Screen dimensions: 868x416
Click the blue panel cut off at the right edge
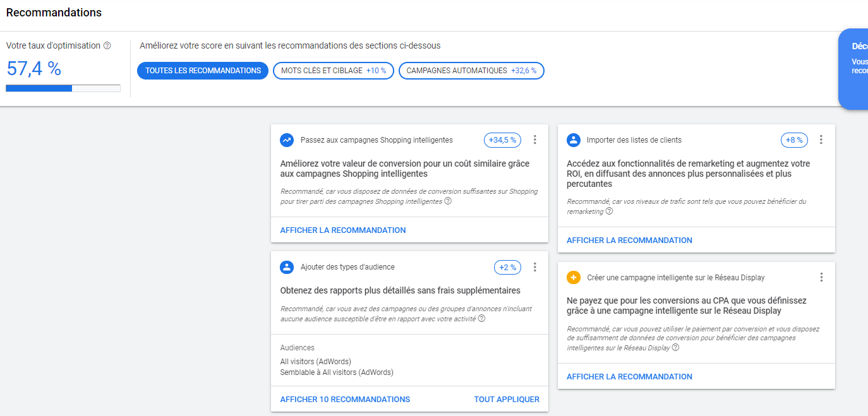click(x=853, y=69)
